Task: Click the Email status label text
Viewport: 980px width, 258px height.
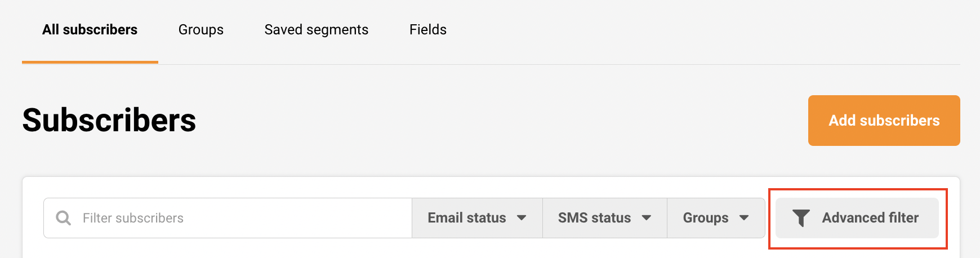Action: pyautogui.click(x=467, y=218)
